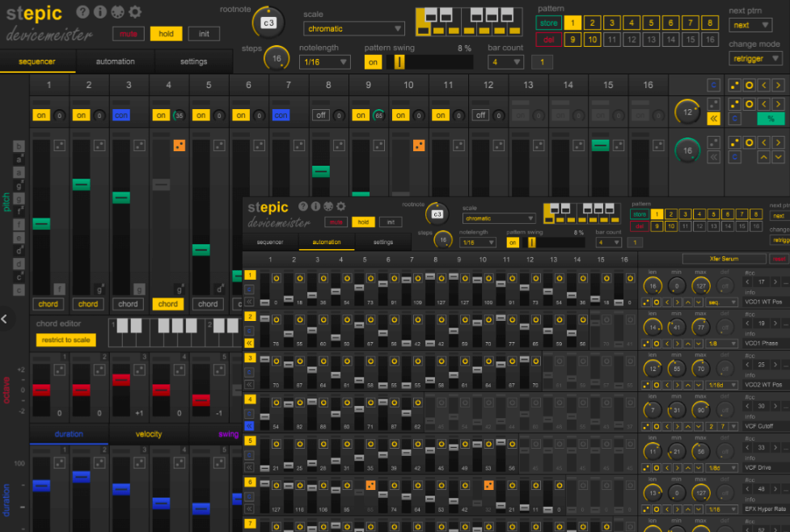Open chromatic scale dropdown in small window
Viewport: 790px width, 532px height.
[498, 218]
